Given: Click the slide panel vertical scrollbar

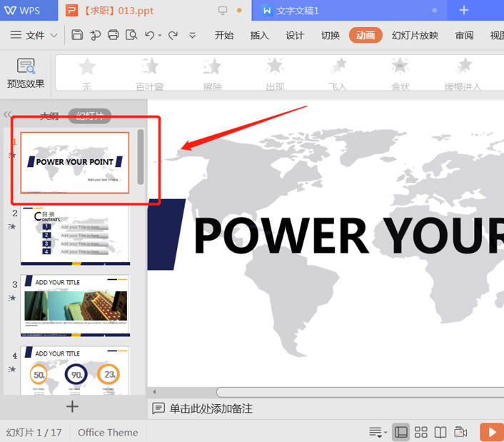Looking at the screenshot, I should tap(141, 157).
